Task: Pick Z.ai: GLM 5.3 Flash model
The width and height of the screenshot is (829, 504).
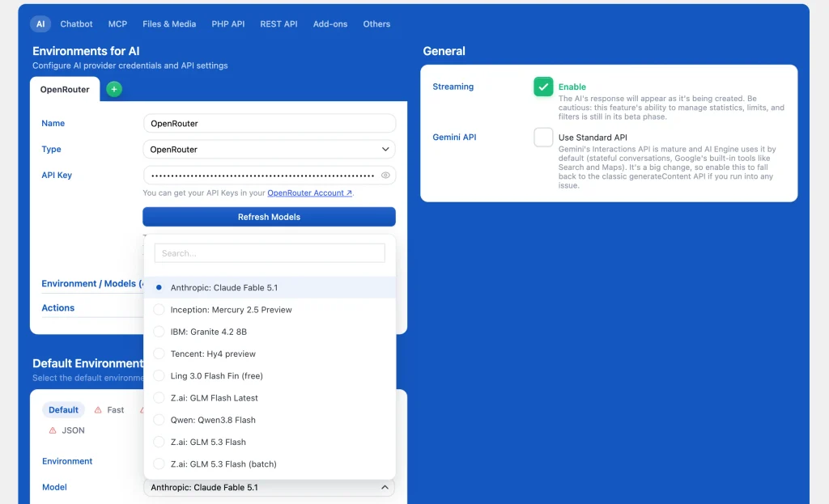Action: click(270, 443)
